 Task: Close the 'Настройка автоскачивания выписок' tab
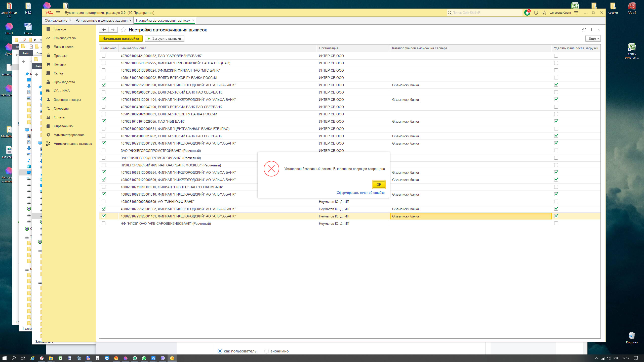click(193, 21)
